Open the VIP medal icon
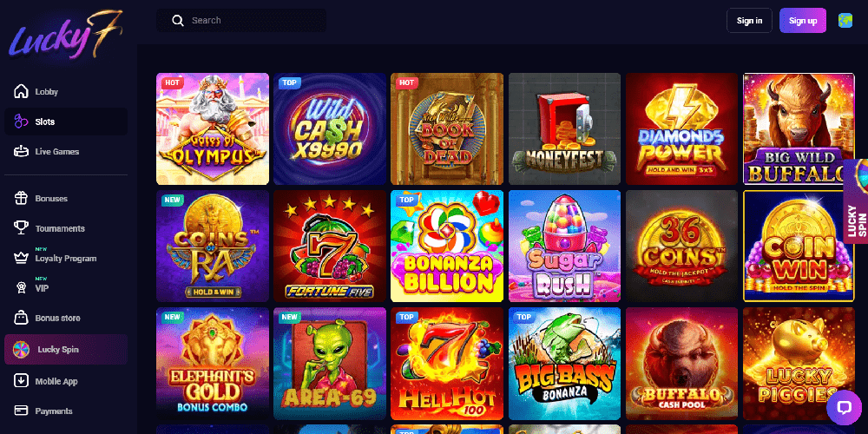 (21, 288)
